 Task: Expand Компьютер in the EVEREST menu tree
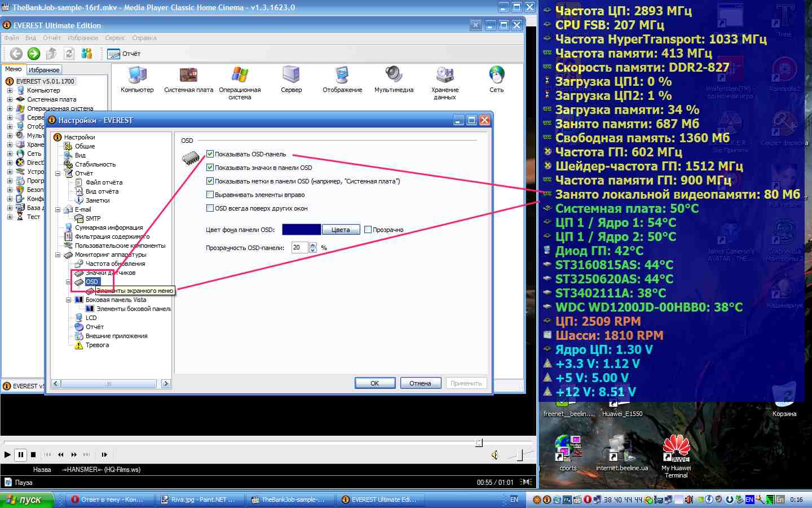pos(10,90)
